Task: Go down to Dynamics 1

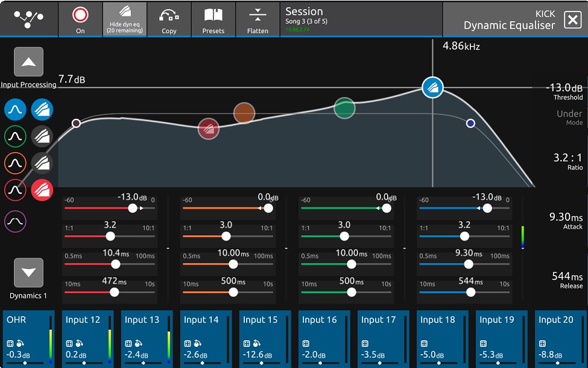Action: pos(28,273)
